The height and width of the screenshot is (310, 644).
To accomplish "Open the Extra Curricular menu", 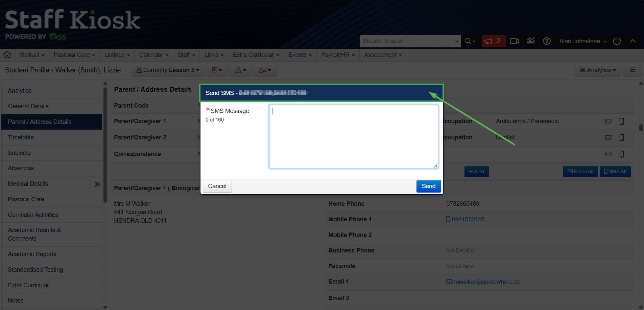I will pos(256,55).
